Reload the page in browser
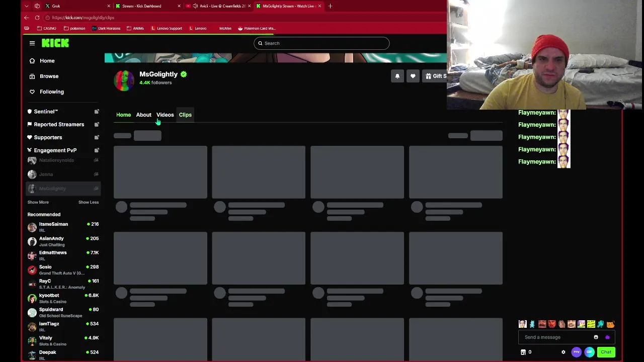Screen dimensions: 644x362 click(x=37, y=18)
